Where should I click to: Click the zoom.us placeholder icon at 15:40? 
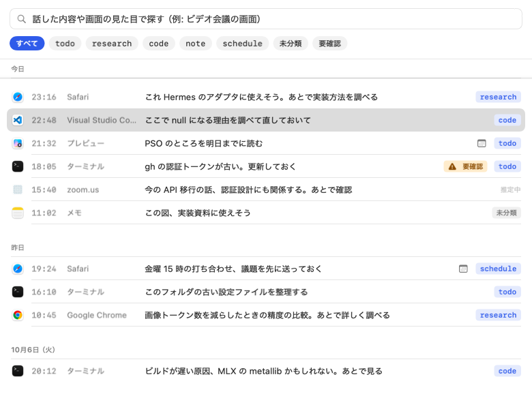click(x=18, y=190)
